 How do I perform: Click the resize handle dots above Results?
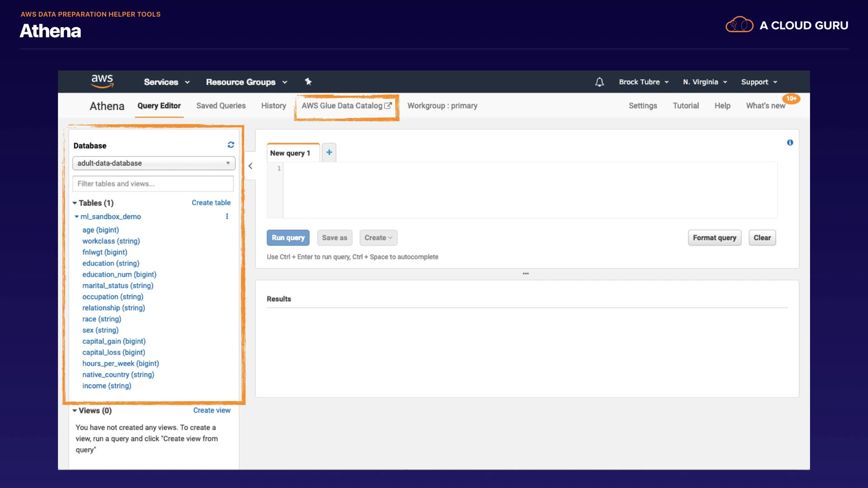pos(526,274)
